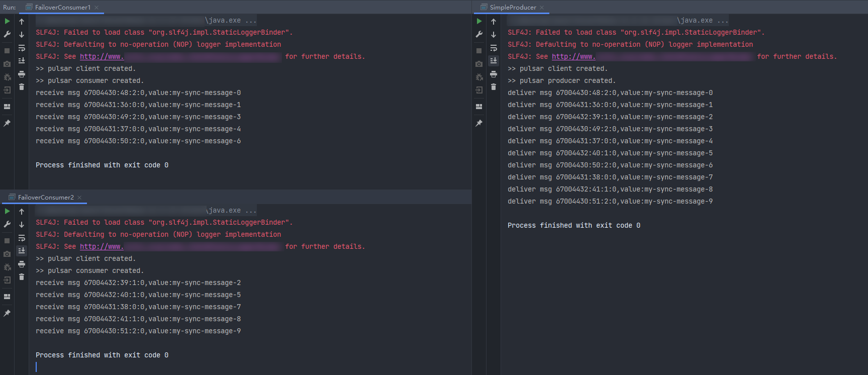Open wrench settings in SimpleProducer pane
This screenshot has width=868, height=375.
point(479,34)
